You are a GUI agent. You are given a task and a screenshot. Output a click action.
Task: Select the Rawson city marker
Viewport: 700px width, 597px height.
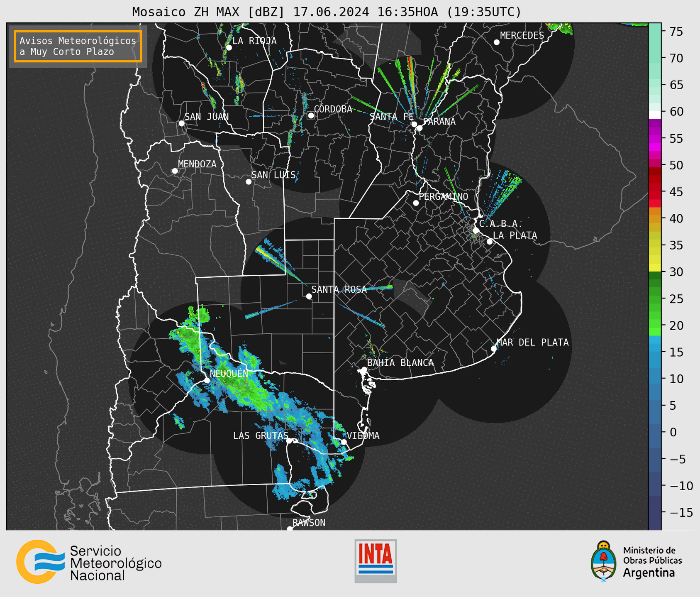tap(290, 529)
